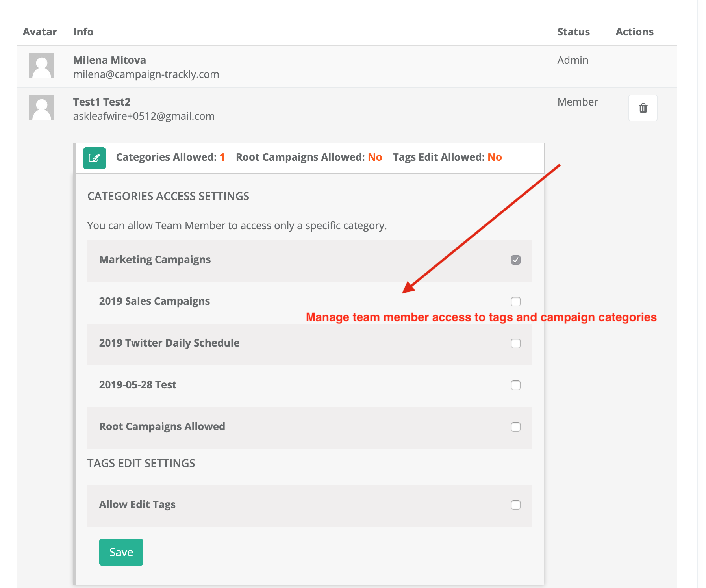Click the Allow Edit Tags label
This screenshot has height=588, width=706.
[137, 505]
